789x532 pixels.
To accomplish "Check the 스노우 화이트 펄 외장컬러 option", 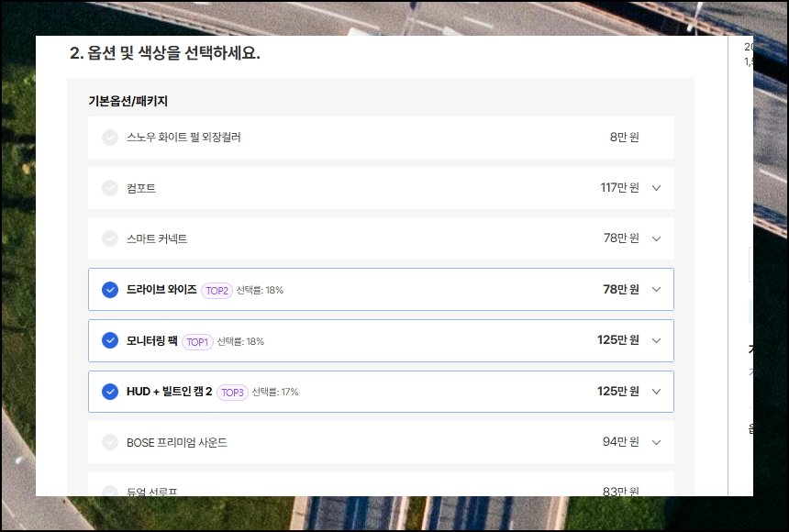I will (110, 138).
